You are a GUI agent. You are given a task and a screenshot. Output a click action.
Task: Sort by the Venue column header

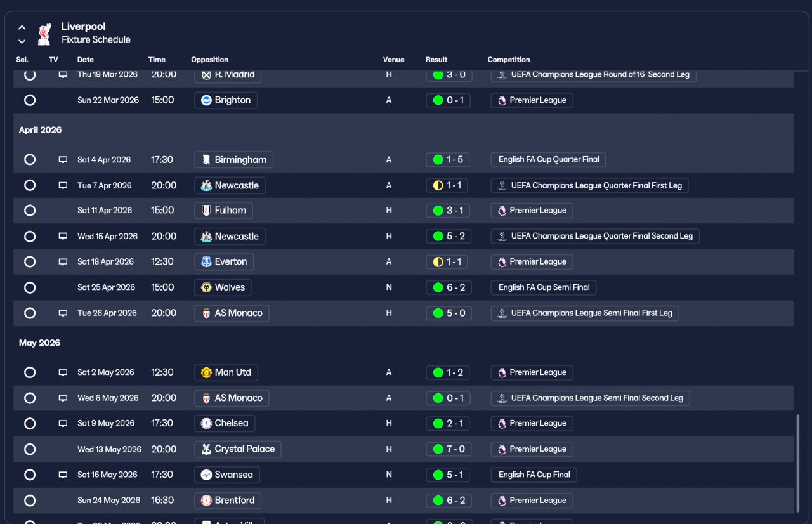point(393,60)
